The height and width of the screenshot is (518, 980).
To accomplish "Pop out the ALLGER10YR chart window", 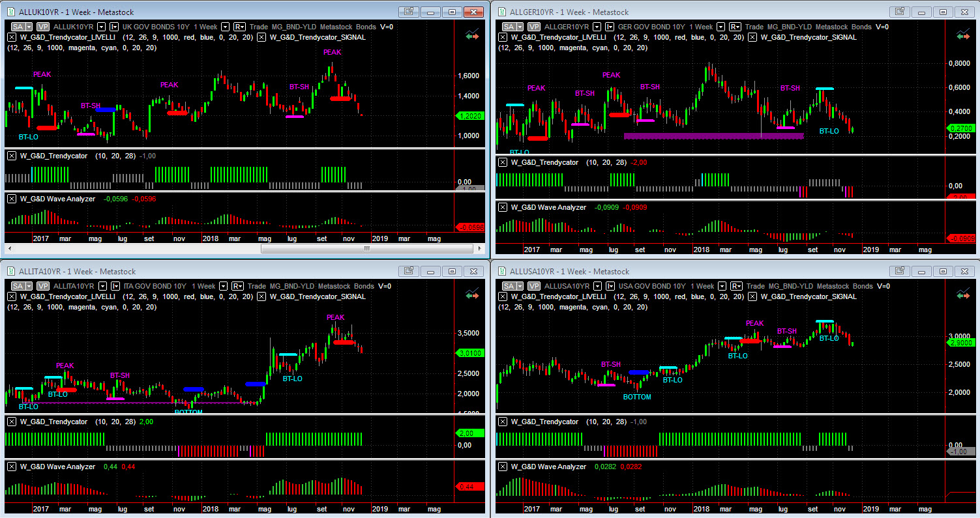I will pyautogui.click(x=899, y=12).
